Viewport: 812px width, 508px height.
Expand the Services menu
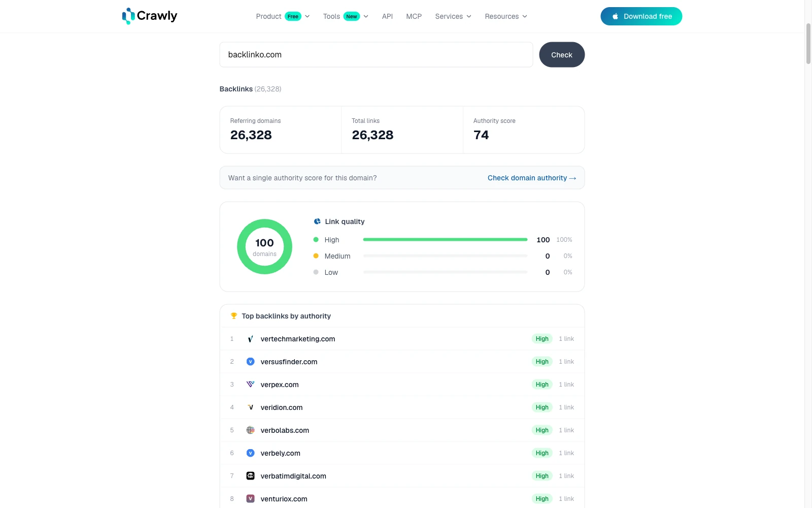453,16
